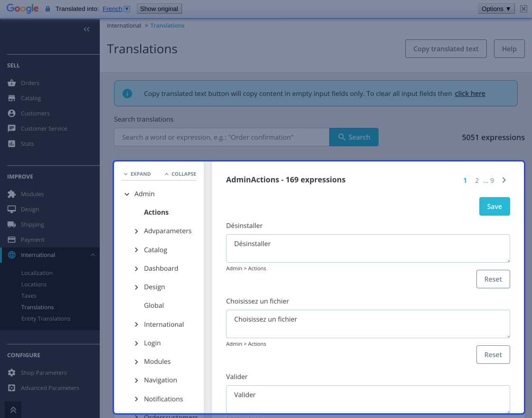
Task: Reset the Choisissez un fichier translation
Action: (493, 354)
